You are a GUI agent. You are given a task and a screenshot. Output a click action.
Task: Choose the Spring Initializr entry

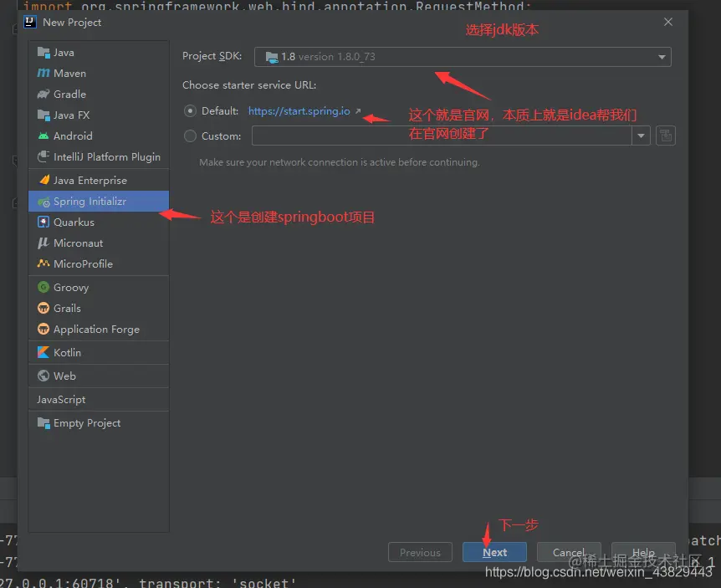point(99,202)
